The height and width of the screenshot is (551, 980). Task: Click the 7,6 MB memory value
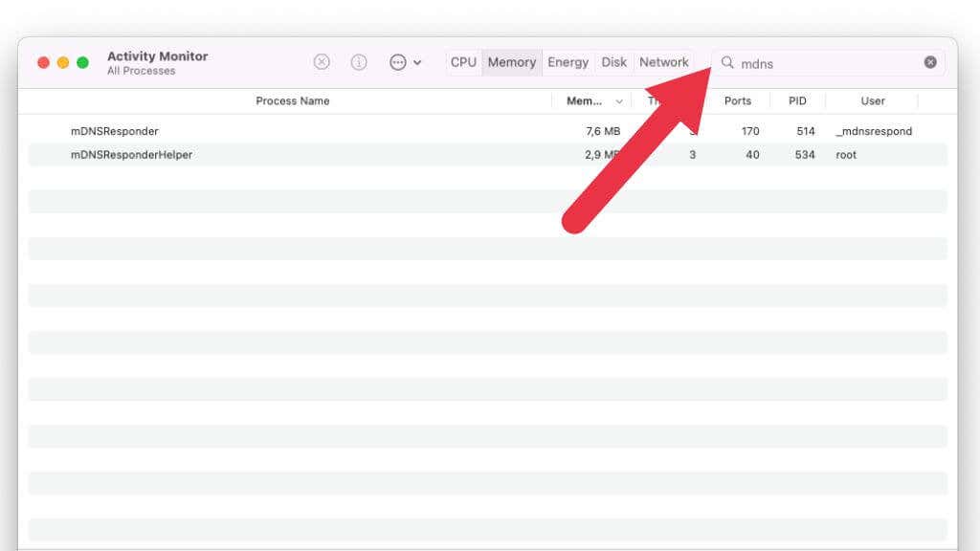[603, 131]
